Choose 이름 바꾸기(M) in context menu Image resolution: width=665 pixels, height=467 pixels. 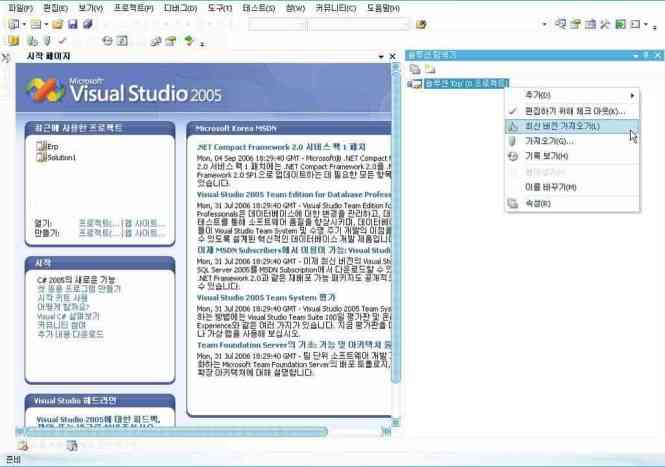pos(572,187)
